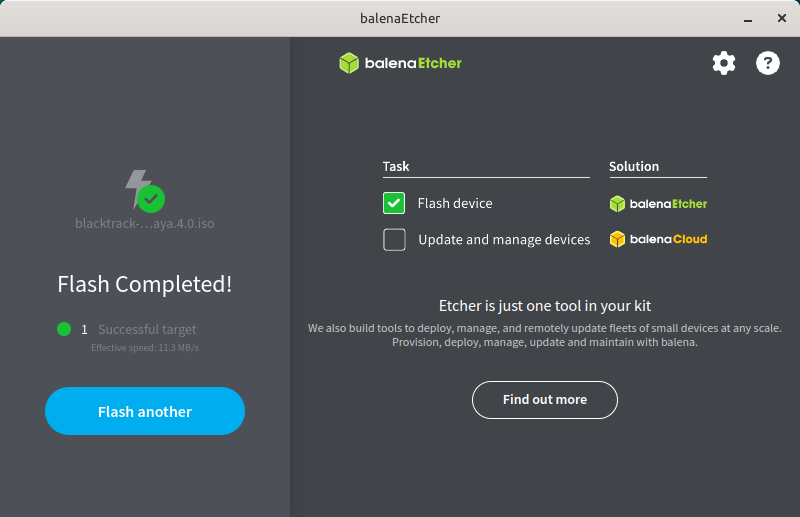
Task: Click the Find out more button
Action: click(x=544, y=400)
